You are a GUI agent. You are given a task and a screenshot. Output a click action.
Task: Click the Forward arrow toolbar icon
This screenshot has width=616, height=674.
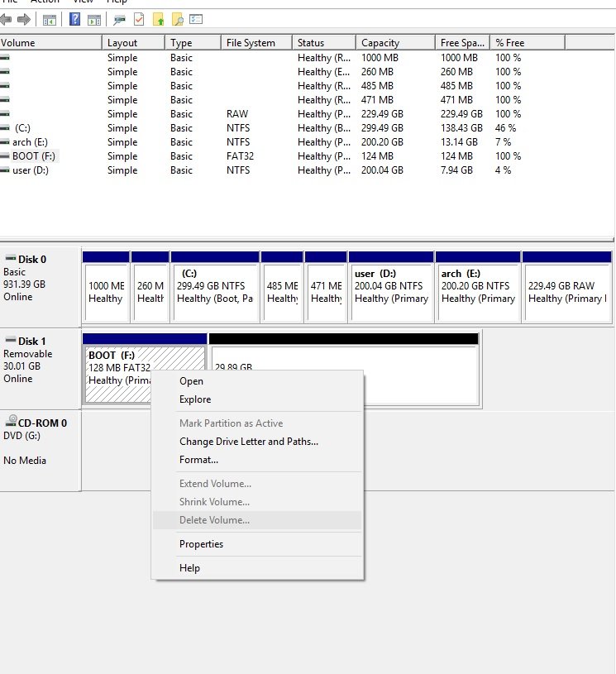tap(24, 19)
